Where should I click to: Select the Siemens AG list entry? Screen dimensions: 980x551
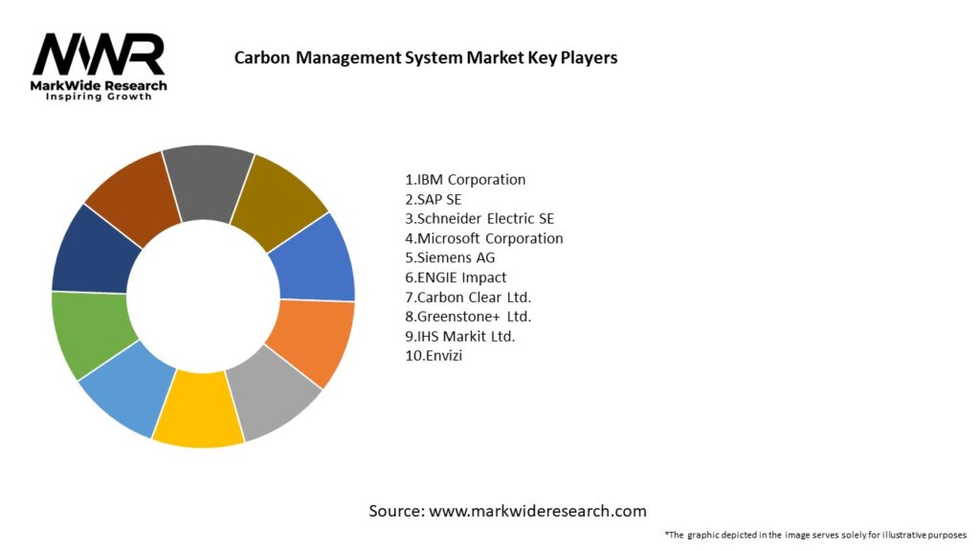pos(450,257)
